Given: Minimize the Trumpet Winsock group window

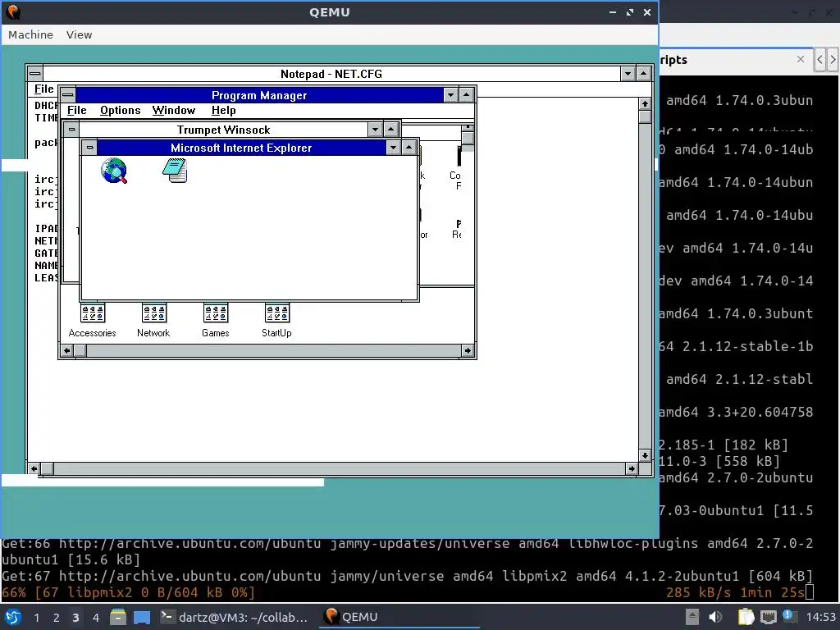Looking at the screenshot, I should [375, 130].
